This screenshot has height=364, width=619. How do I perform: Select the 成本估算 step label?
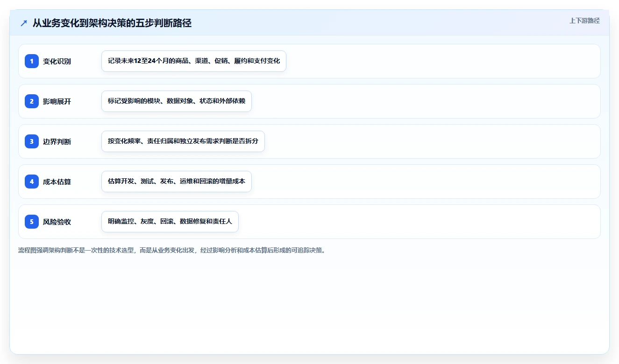pos(57,182)
